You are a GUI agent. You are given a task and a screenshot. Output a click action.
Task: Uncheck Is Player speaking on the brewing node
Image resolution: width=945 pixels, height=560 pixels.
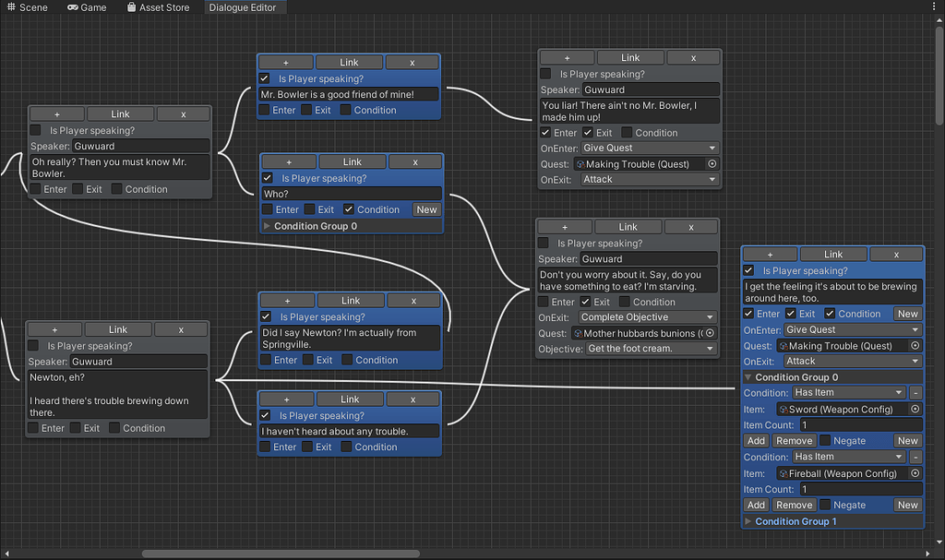click(748, 270)
